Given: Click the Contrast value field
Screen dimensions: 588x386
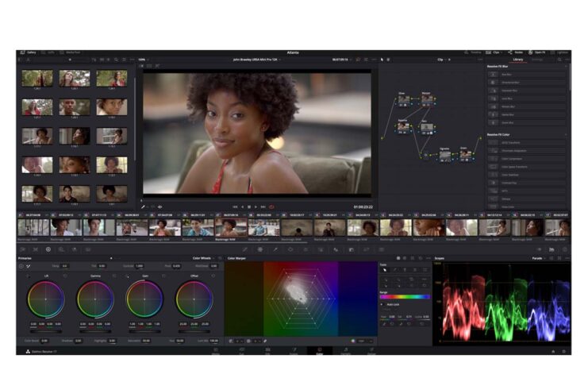Looking at the screenshot, I should 140,266.
